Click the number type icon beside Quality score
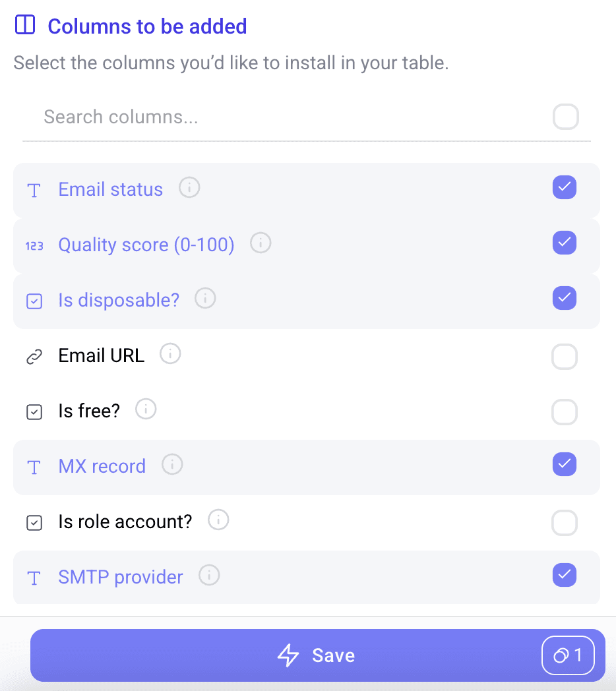616x691 pixels. 34,245
